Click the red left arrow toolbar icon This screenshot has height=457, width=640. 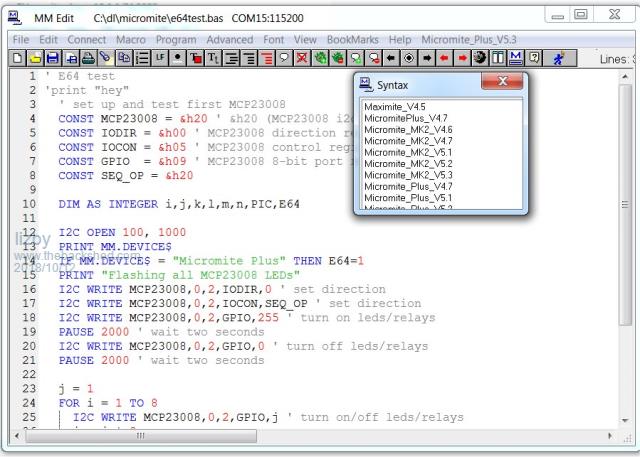pos(445,59)
